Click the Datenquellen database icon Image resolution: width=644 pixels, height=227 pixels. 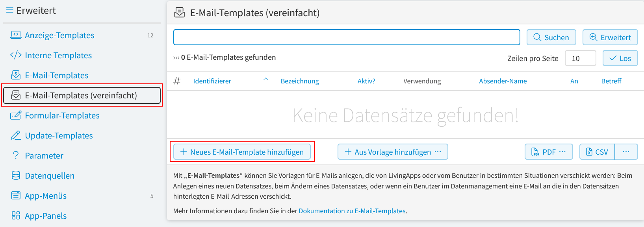(x=16, y=175)
